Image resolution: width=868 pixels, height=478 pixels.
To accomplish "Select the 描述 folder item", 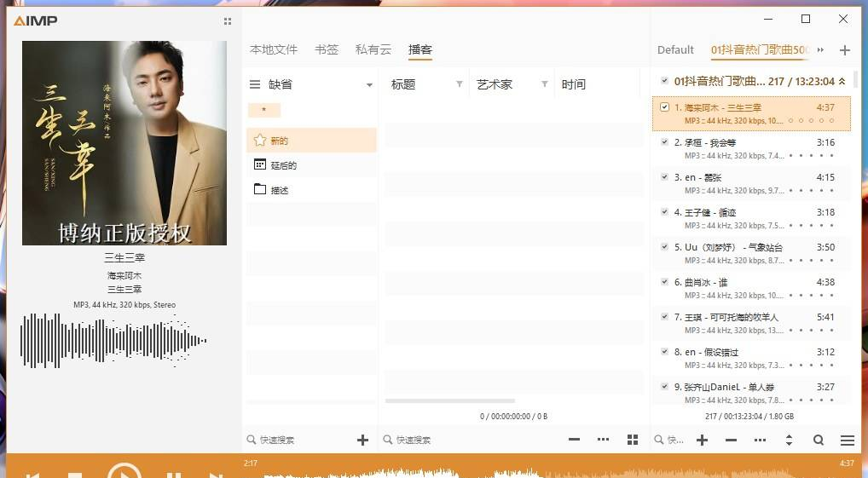I will pyautogui.click(x=279, y=190).
